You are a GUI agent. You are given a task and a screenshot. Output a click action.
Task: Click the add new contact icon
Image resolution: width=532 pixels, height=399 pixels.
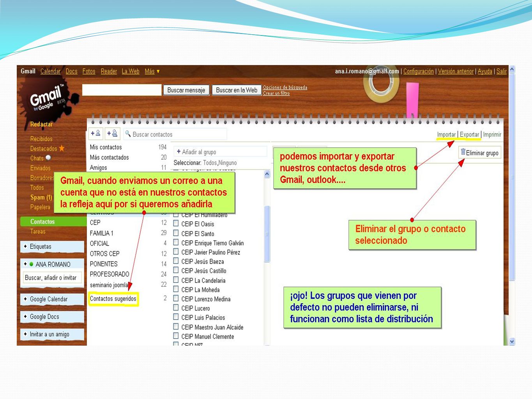coord(95,134)
